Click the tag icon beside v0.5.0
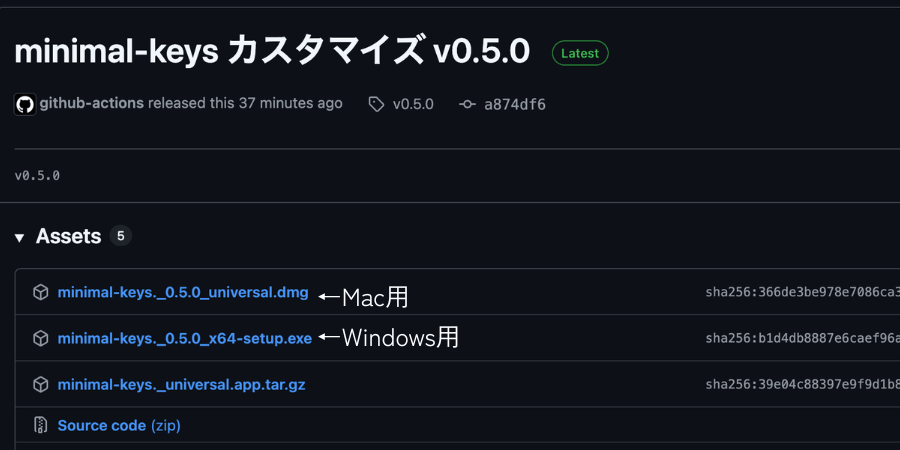 (x=376, y=104)
